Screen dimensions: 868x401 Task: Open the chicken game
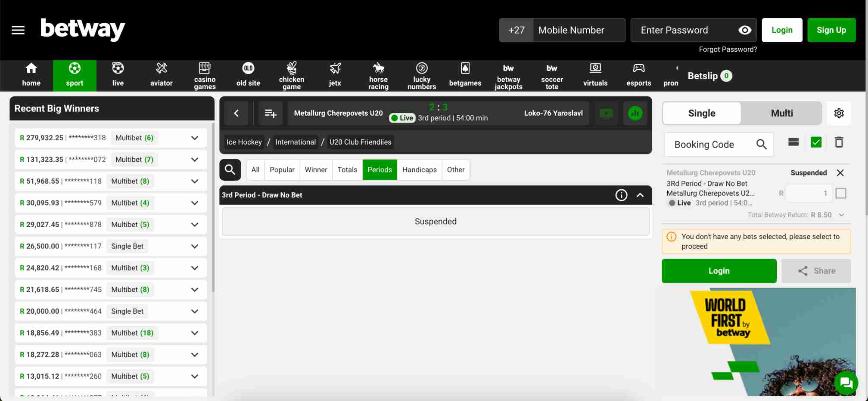point(292,75)
